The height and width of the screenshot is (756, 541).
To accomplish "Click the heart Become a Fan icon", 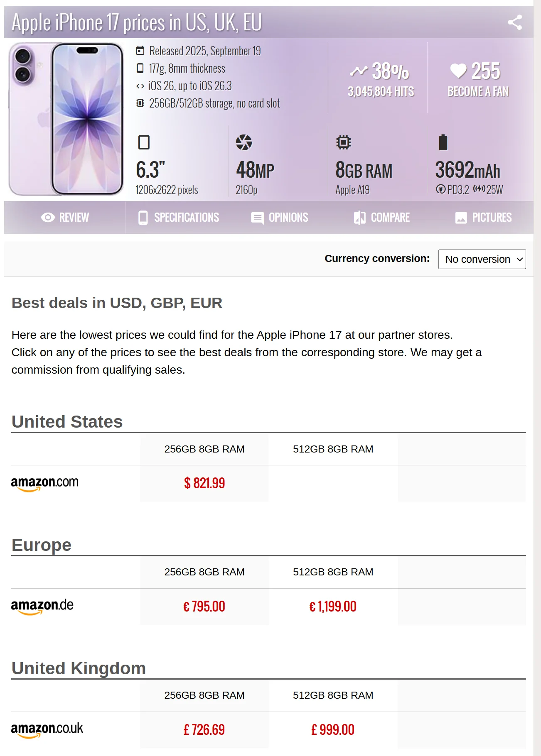I will click(x=458, y=71).
